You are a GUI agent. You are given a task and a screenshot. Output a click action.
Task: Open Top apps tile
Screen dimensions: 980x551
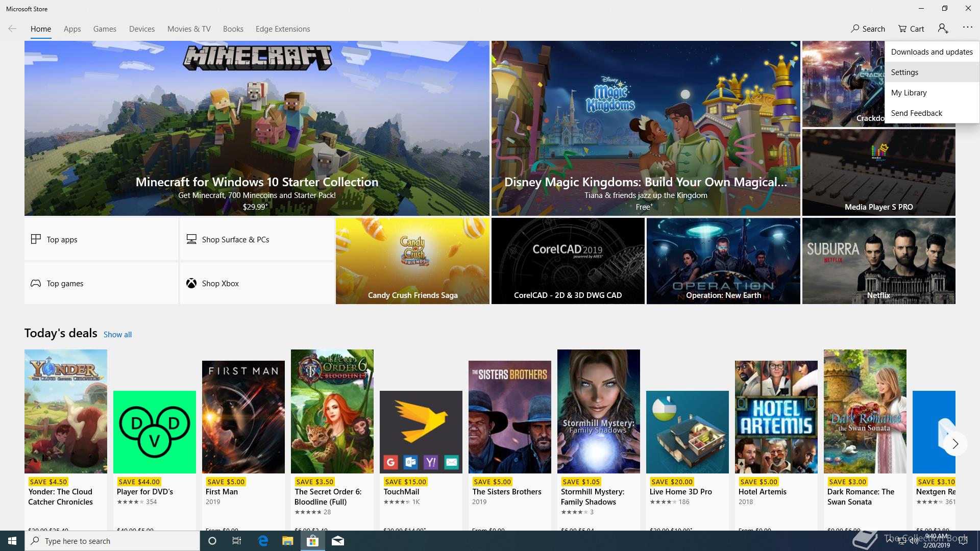click(101, 239)
